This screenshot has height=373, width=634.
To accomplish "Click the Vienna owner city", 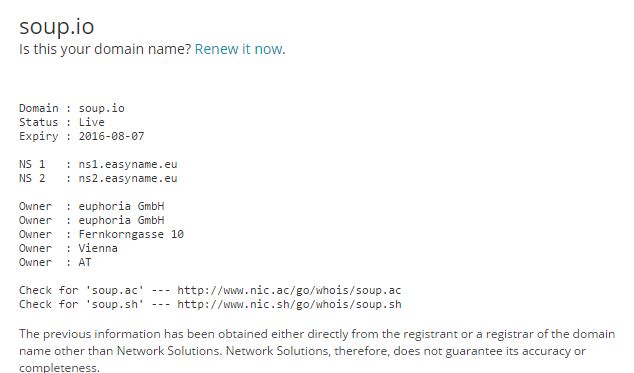I will tap(98, 248).
